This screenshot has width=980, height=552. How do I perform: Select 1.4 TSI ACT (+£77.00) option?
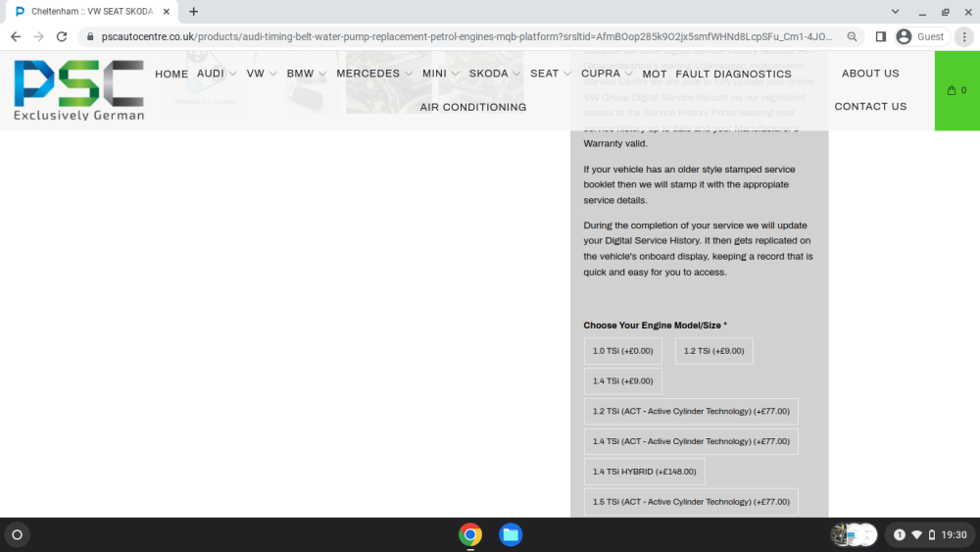[691, 441]
